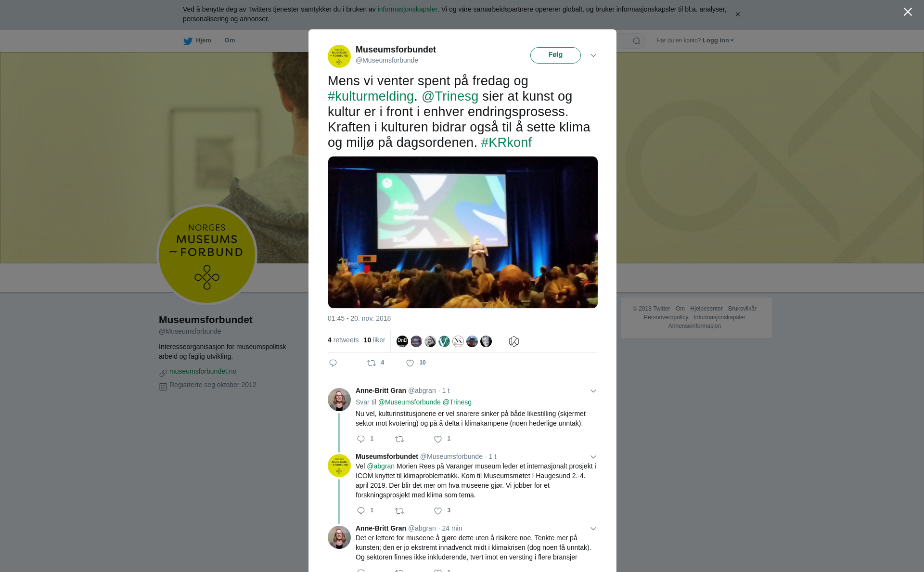924x572 pixels.
Task: View the 4 retweets list
Action: pos(343,340)
